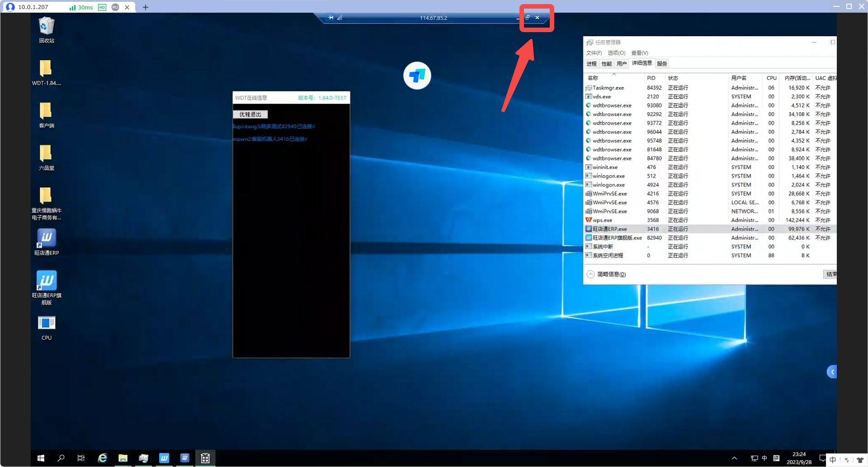This screenshot has height=467, width=868.
Task: Select 旺店通ERP旗舰版.exe process row
Action: pos(710,238)
